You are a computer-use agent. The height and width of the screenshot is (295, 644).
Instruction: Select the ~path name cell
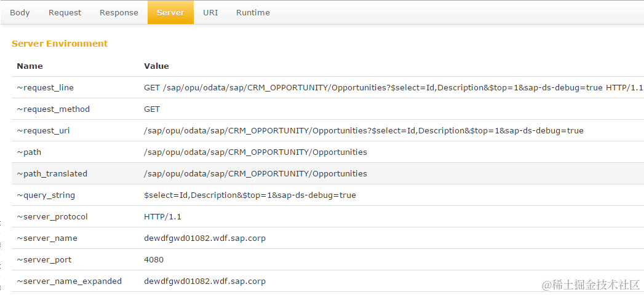tap(29, 152)
